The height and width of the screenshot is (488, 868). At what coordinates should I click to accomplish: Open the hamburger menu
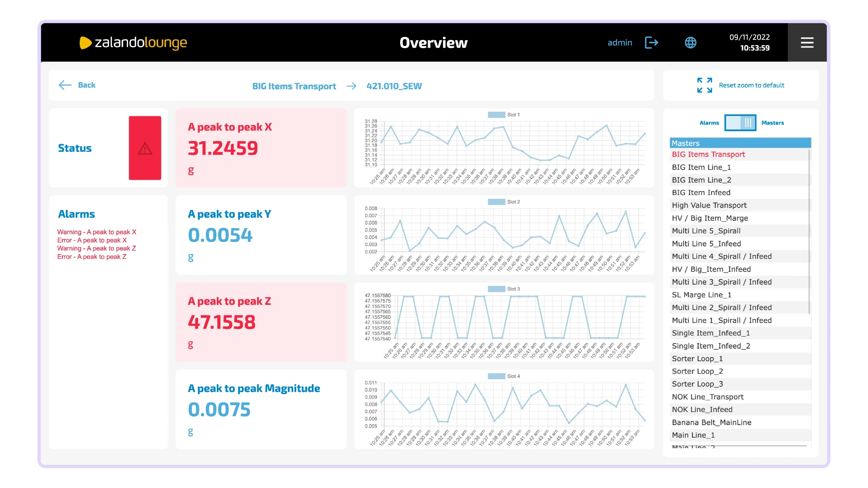tap(807, 42)
